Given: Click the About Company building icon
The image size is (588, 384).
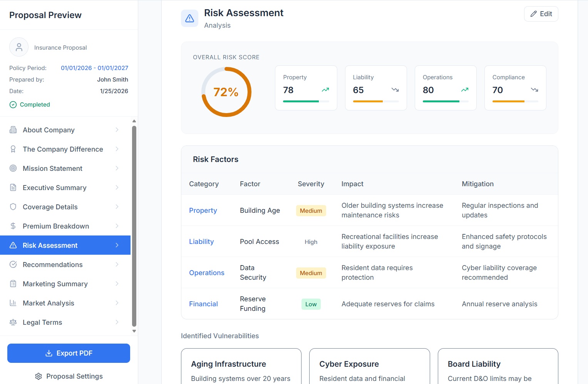Looking at the screenshot, I should click(x=13, y=130).
